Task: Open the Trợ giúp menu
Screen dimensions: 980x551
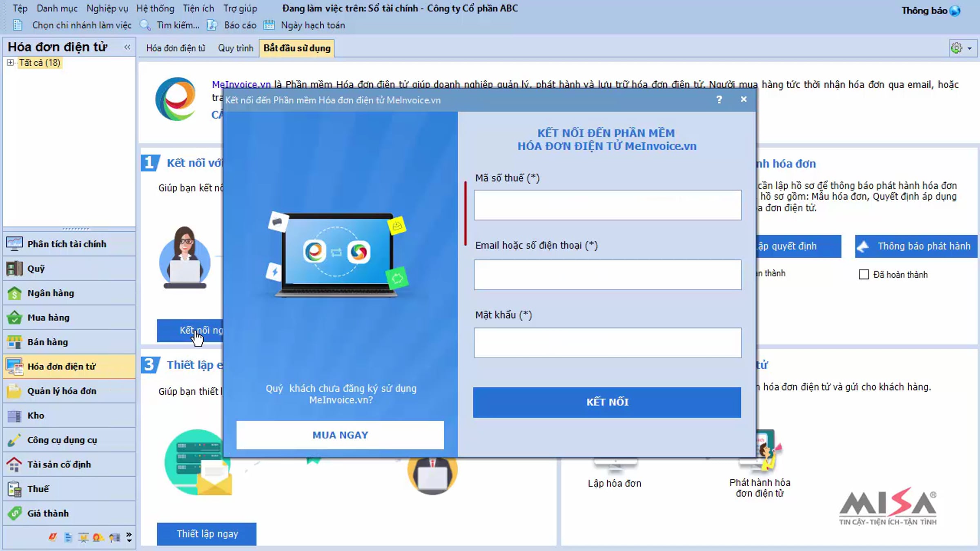Action: click(240, 8)
